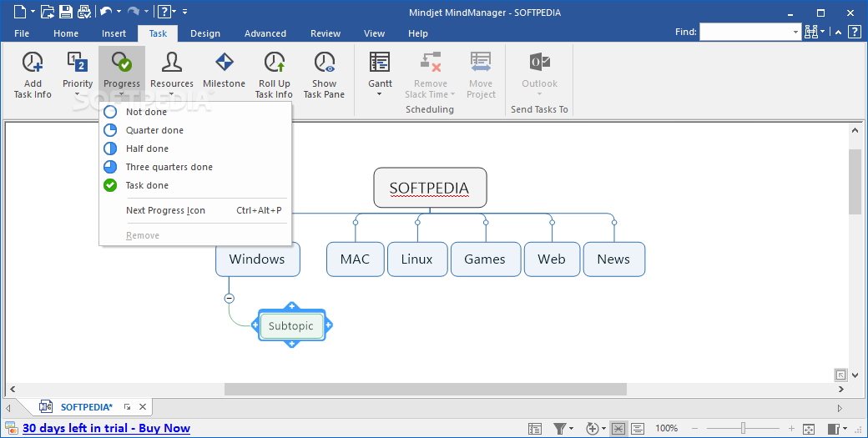This screenshot has width=868, height=438.
Task: Open the Priority ribbon button
Action: pyautogui.click(x=78, y=75)
